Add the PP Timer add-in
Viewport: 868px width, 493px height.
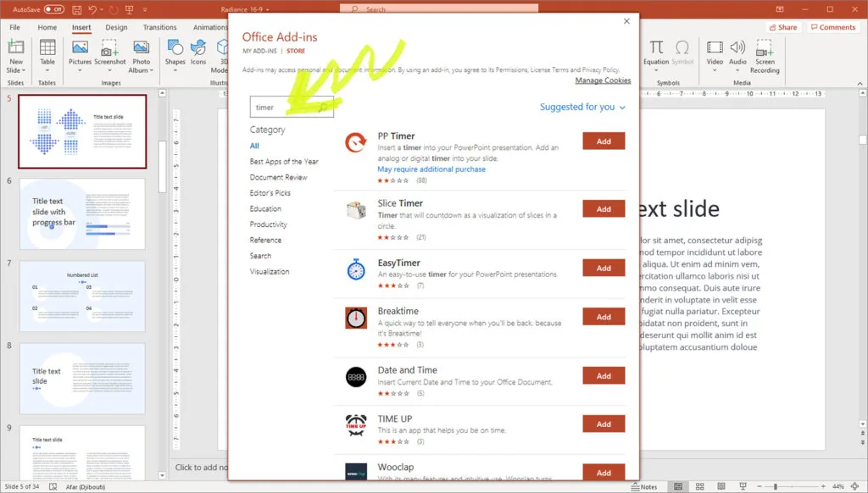coord(604,141)
